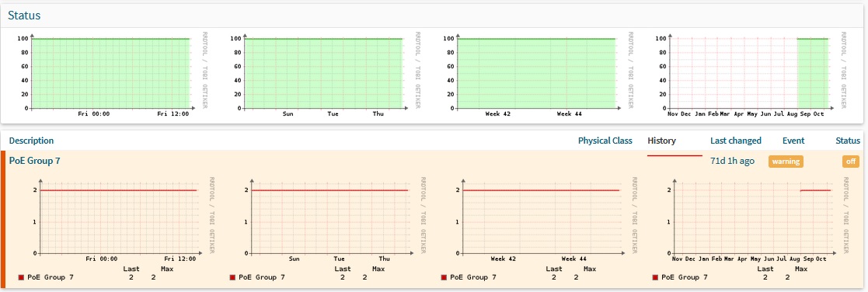Sort by Last changed column
868x292 pixels.
[x=736, y=141]
